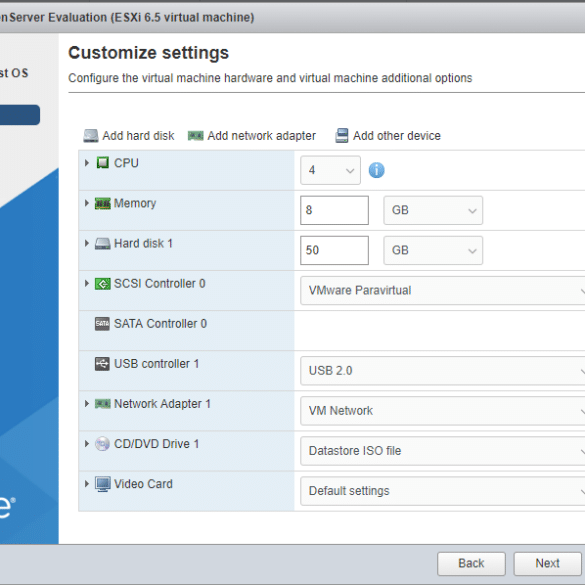Click the Add network adapter icon
The image size is (585, 585).
[x=195, y=136]
